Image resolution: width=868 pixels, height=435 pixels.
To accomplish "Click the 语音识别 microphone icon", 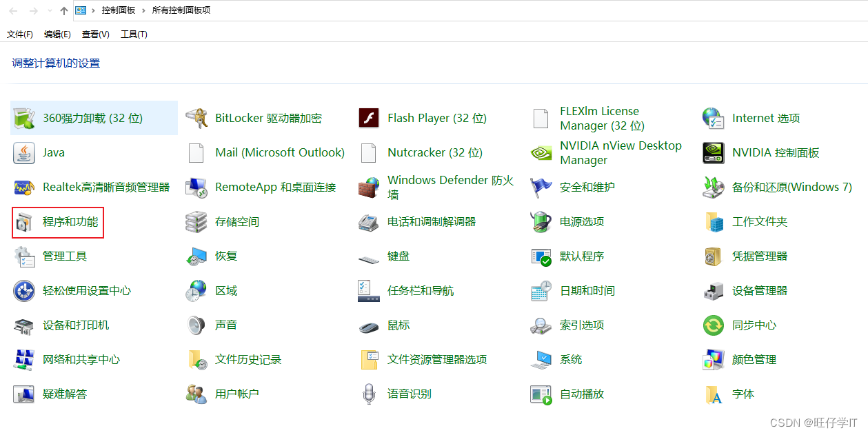I will 369,394.
